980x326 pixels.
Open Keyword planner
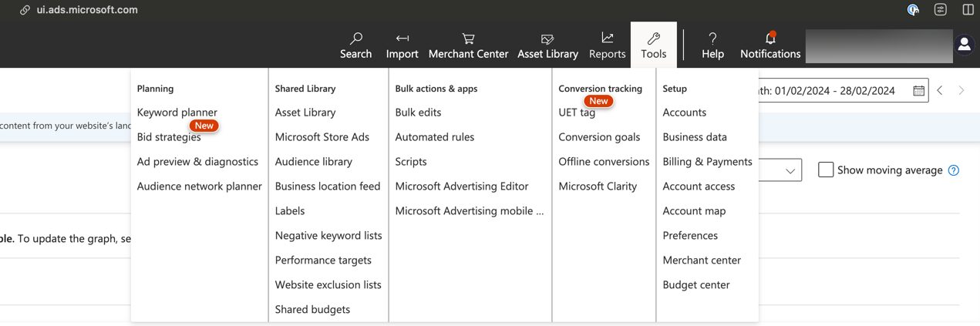coord(177,113)
